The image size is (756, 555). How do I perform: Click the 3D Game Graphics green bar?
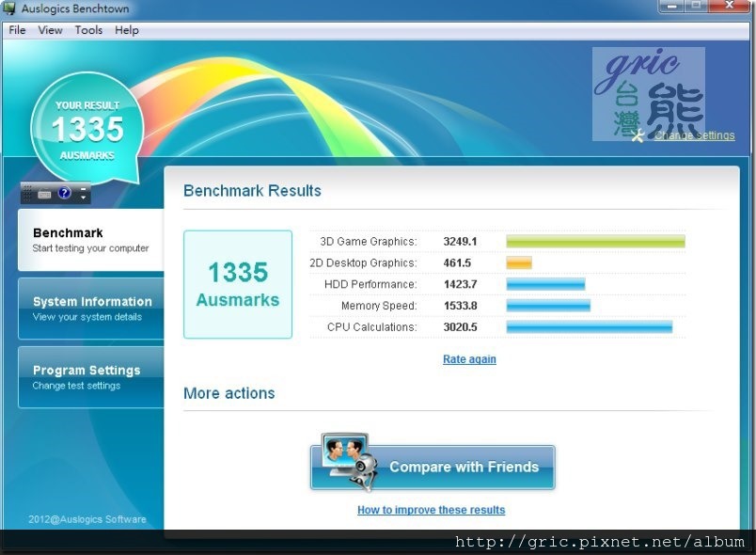[595, 241]
